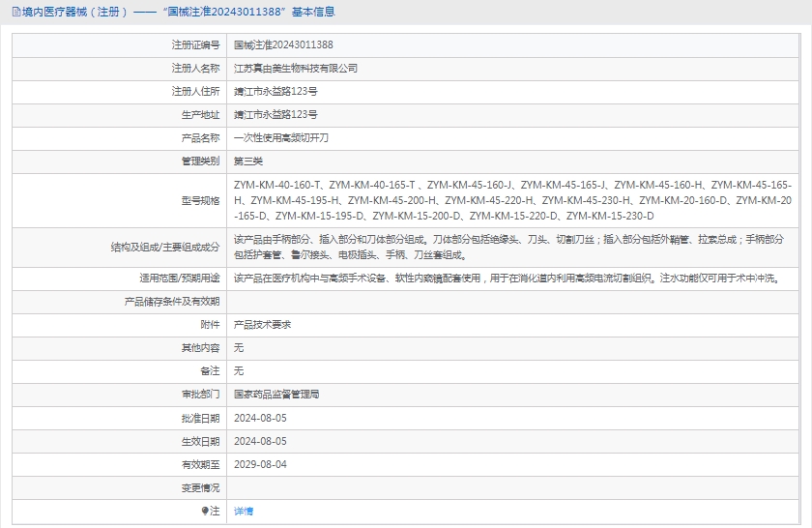The image size is (812, 528).
Task: Select registration number 国械注准20243011388 in table
Action: (283, 44)
